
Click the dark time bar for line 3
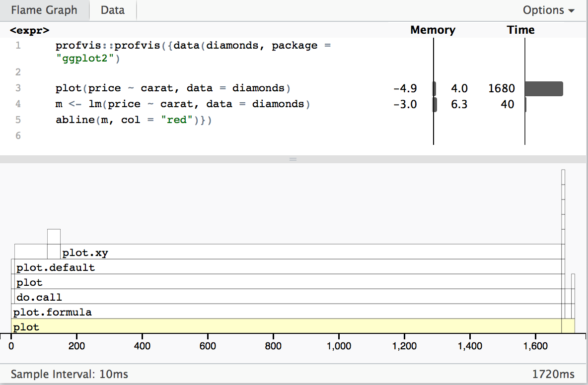544,89
